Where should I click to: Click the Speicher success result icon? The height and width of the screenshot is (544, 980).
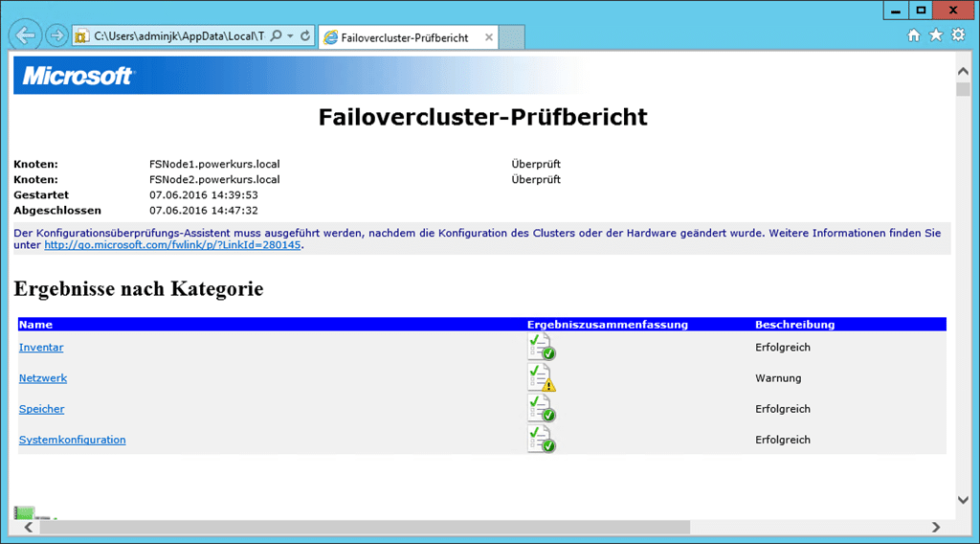541,409
